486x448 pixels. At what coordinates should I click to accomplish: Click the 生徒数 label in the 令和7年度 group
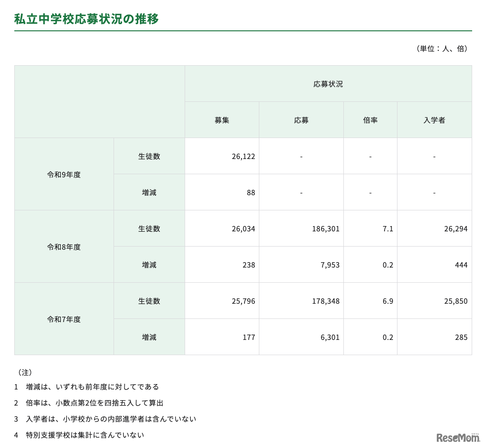tap(149, 301)
